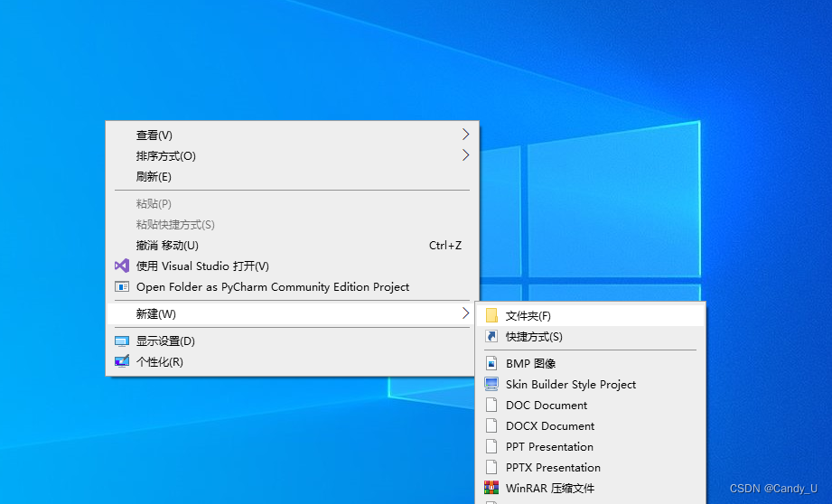This screenshot has height=504, width=832.
Task: Click the DOCX Document file icon
Action: pos(491,425)
